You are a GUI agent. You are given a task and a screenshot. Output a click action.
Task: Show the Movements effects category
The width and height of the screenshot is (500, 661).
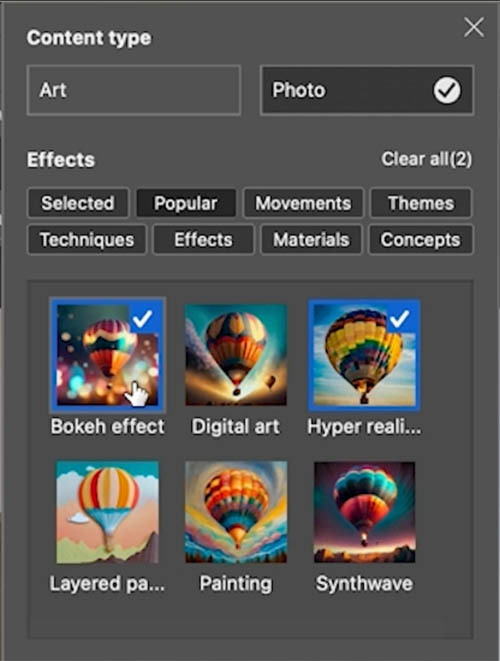coord(303,203)
